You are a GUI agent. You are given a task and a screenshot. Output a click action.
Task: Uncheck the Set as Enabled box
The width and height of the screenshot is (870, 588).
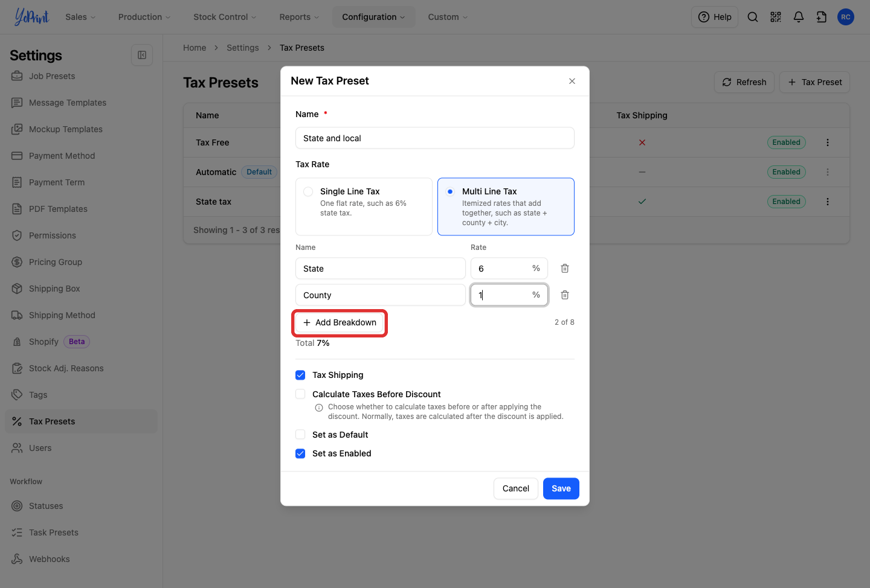pyautogui.click(x=300, y=453)
